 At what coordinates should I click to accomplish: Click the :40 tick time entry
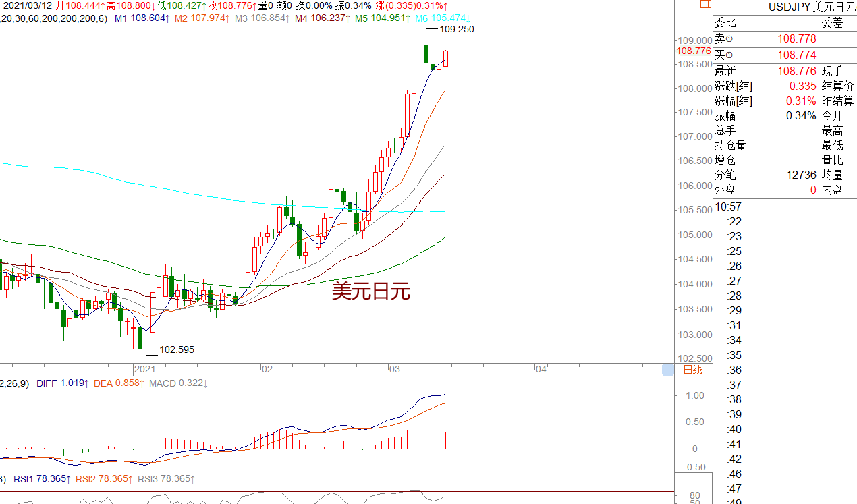pyautogui.click(x=734, y=430)
